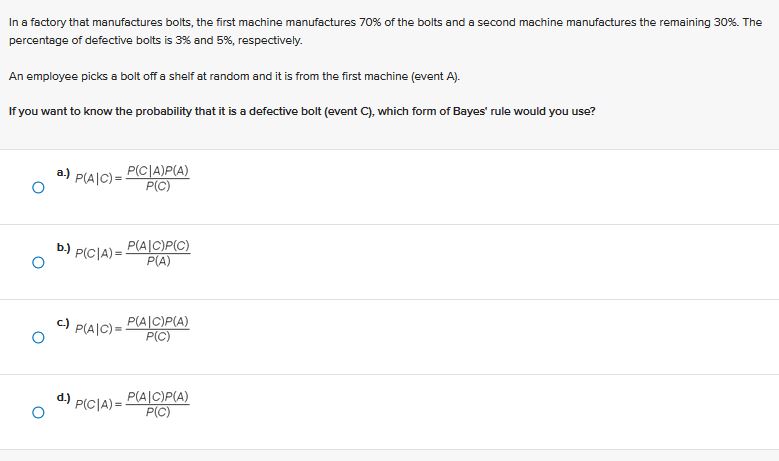This screenshot has width=779, height=461.
Task: Click the bold Bayes' rule question sentence
Action: pos(302,111)
